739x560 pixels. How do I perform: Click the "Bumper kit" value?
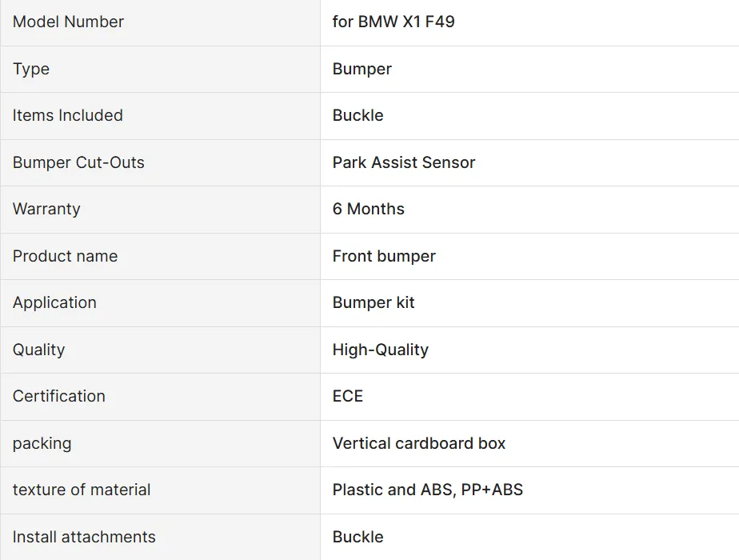[x=373, y=302]
